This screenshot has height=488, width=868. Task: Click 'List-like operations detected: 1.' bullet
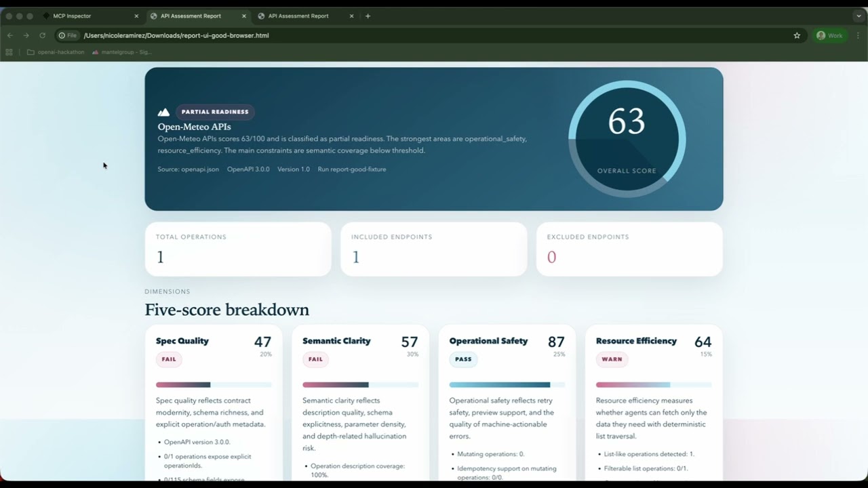click(649, 454)
